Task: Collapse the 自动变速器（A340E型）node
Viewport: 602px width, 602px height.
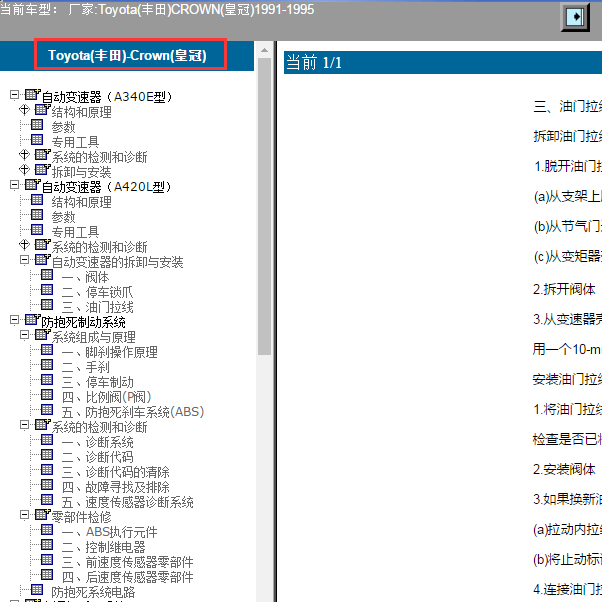Action: pyautogui.click(x=15, y=95)
